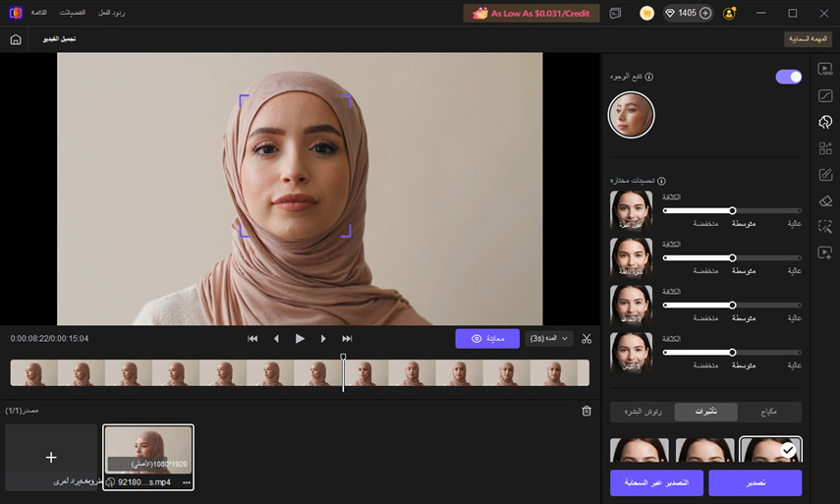Select the magic selection wand tool
This screenshot has width=840, height=504.
pos(825,226)
